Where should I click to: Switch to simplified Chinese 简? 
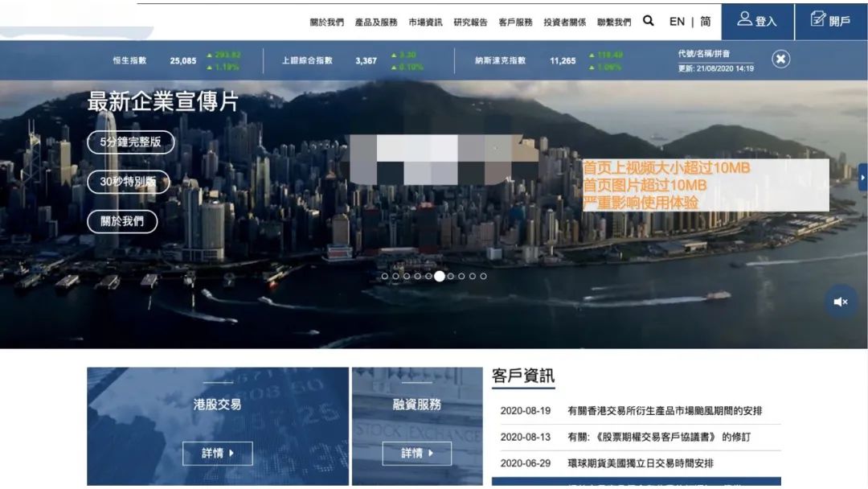[x=705, y=22]
